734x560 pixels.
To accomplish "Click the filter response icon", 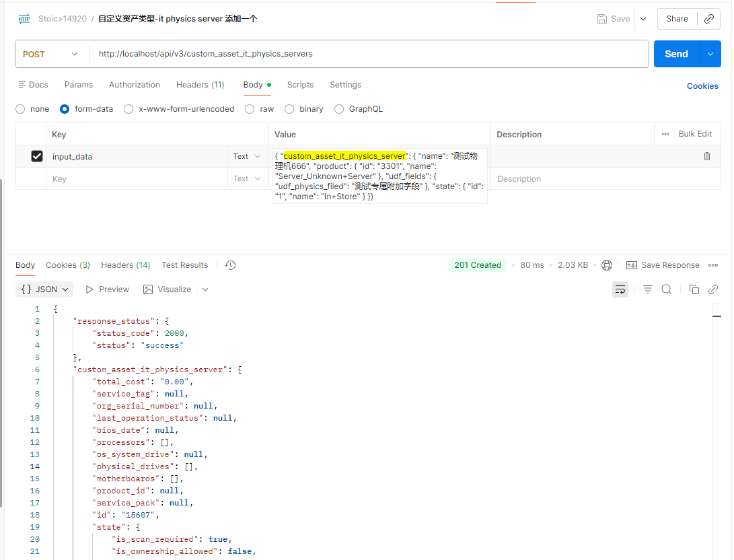I will 647,289.
